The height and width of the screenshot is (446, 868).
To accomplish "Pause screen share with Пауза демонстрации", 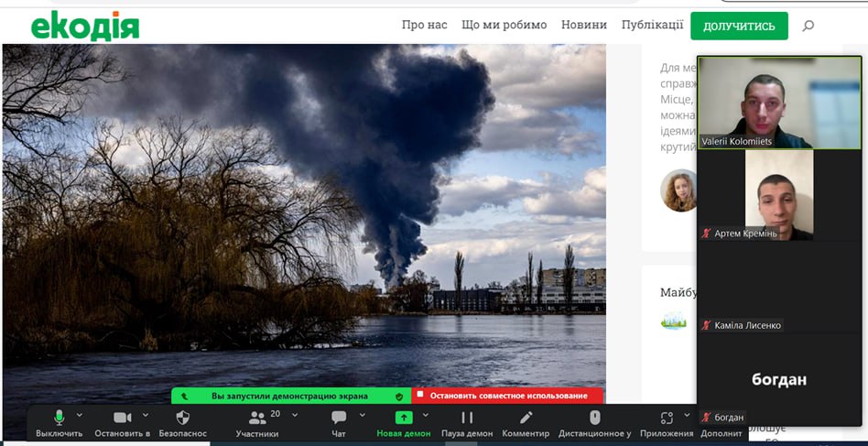I will 467,423.
